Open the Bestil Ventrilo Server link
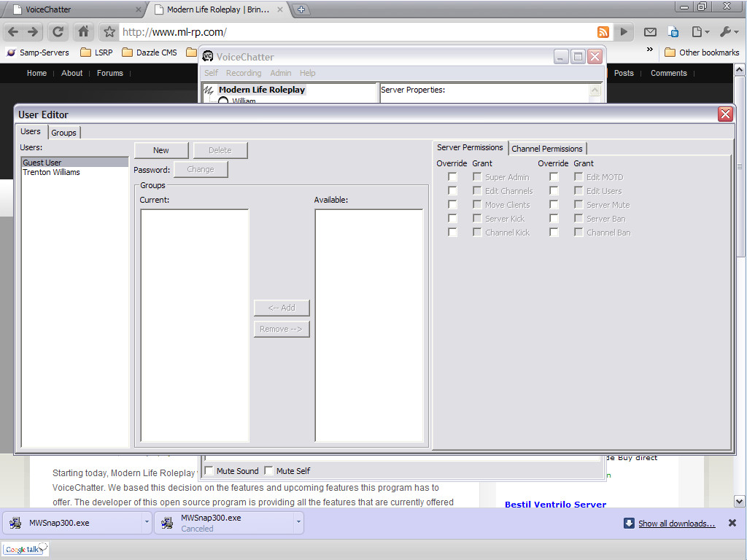This screenshot has height=560, width=747. tap(555, 505)
